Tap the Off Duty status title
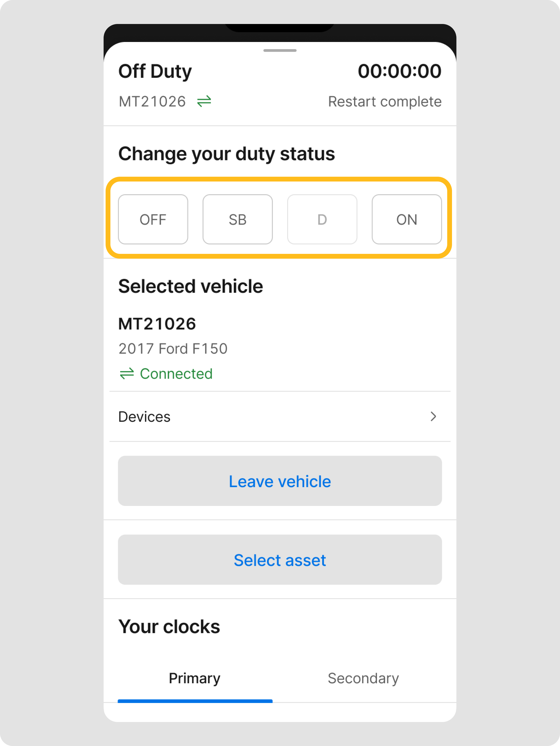Screen dimensions: 560x746 point(155,72)
